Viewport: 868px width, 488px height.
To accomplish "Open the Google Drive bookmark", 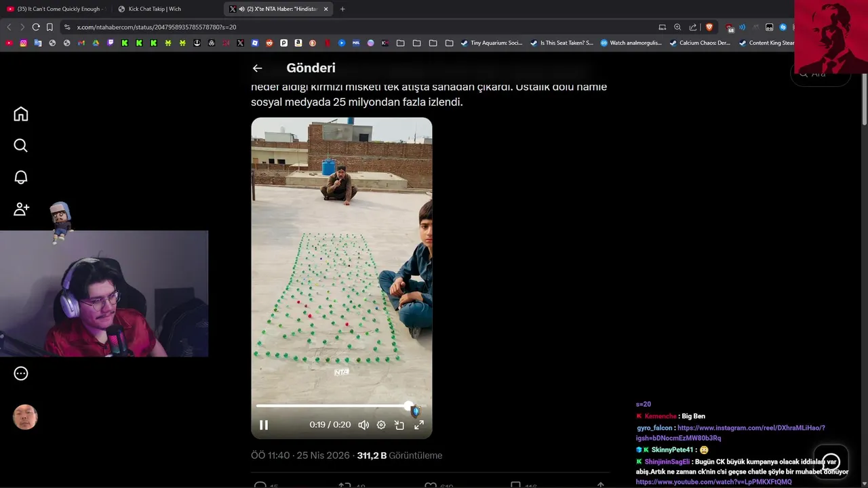I will pos(96,43).
